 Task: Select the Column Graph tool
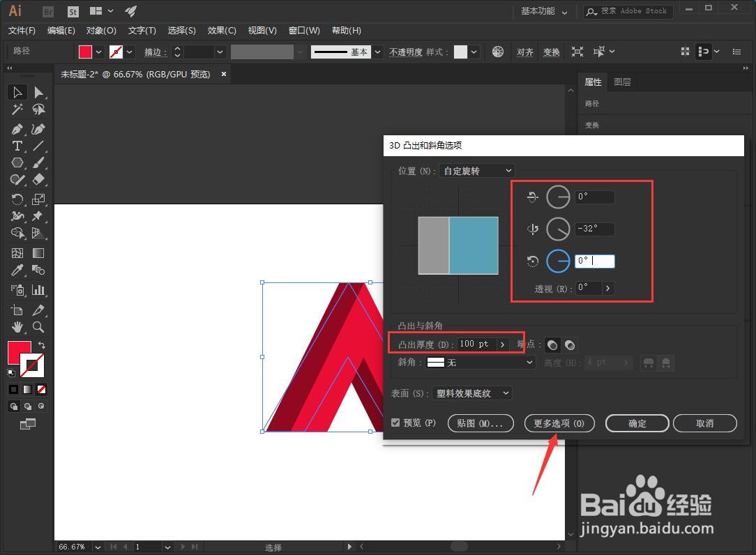pyautogui.click(x=38, y=290)
